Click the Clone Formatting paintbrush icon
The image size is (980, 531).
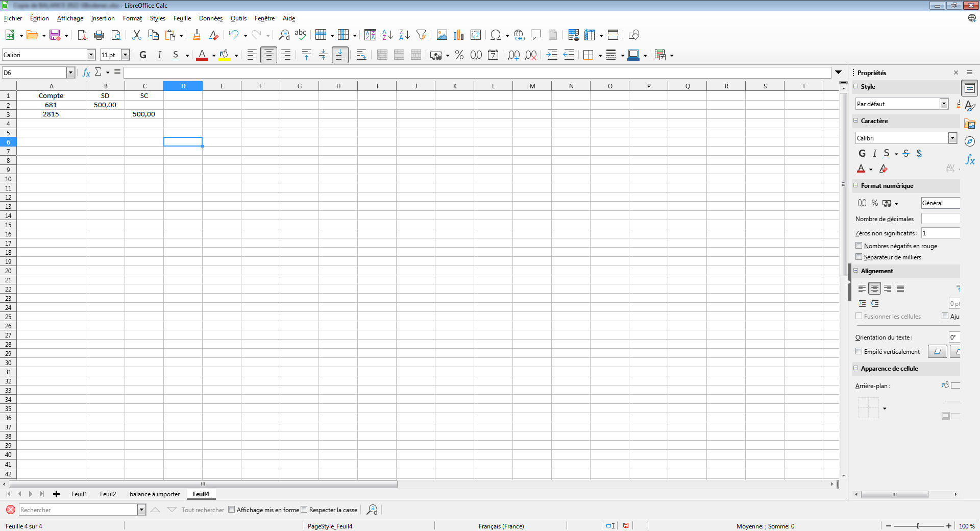[x=197, y=35]
